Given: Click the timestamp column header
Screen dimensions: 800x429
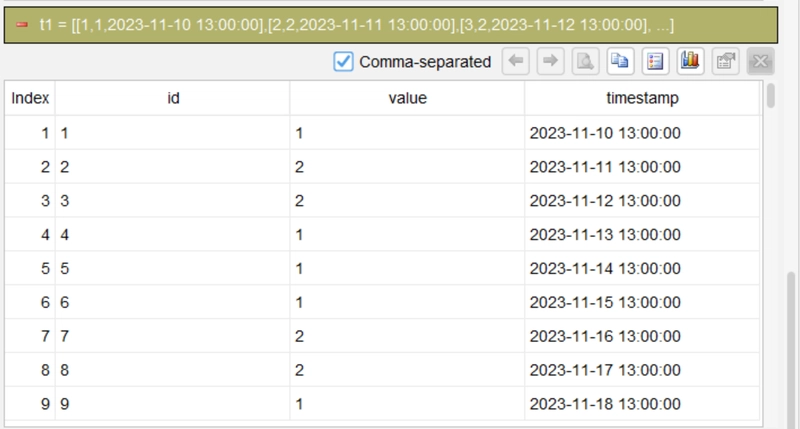Looking at the screenshot, I should coord(642,98).
